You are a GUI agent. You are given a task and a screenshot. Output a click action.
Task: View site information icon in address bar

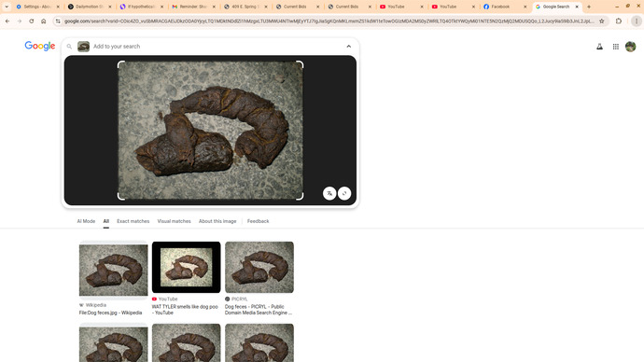tap(58, 21)
